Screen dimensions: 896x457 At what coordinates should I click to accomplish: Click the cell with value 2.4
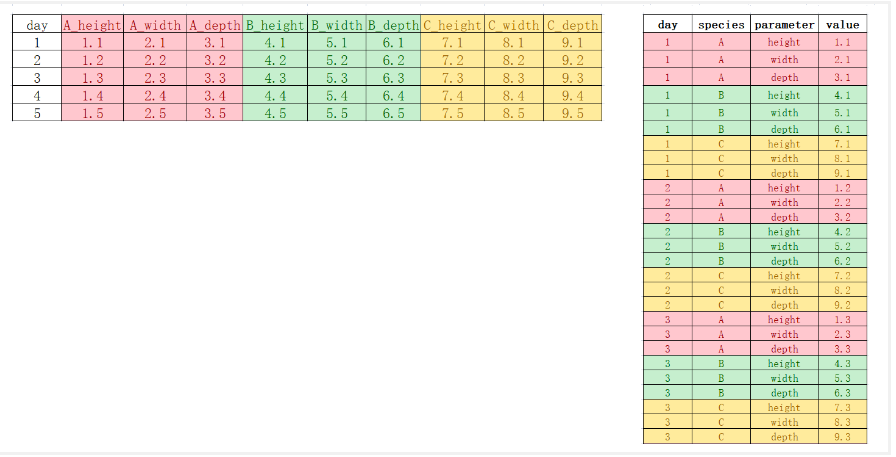(x=155, y=96)
